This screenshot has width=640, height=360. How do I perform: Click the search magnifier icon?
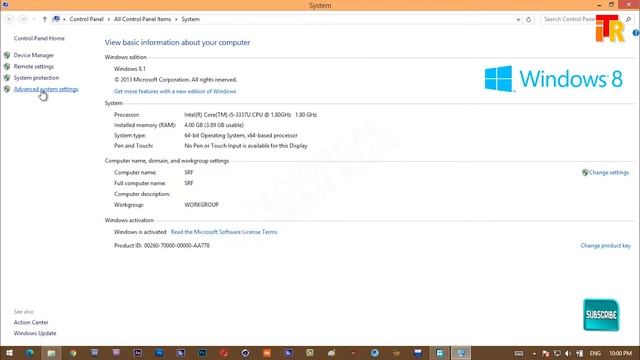[x=628, y=19]
